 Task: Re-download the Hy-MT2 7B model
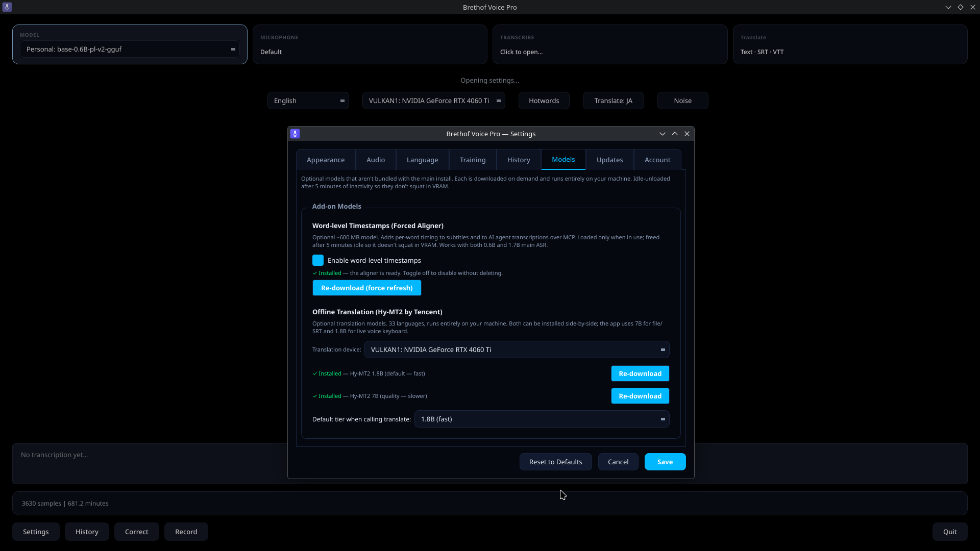tap(640, 396)
